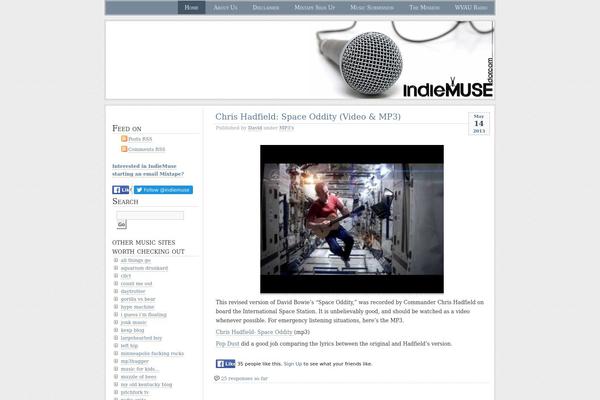The image size is (600, 400).
Task: Open the email Mixtape interest link
Action: pyautogui.click(x=148, y=170)
